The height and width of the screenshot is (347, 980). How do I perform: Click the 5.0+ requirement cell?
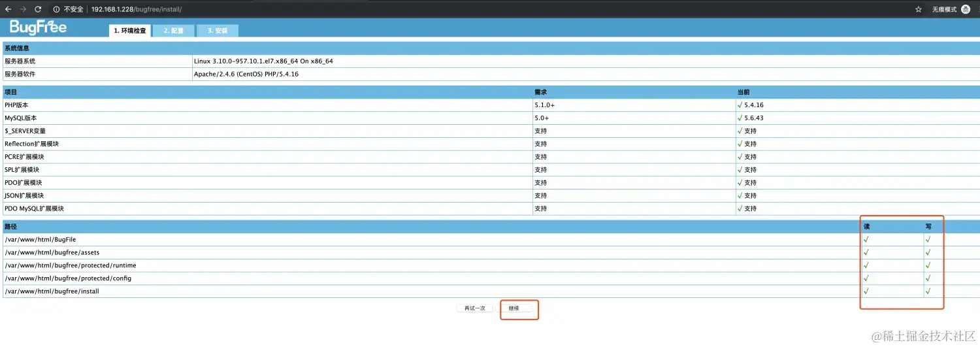point(542,118)
